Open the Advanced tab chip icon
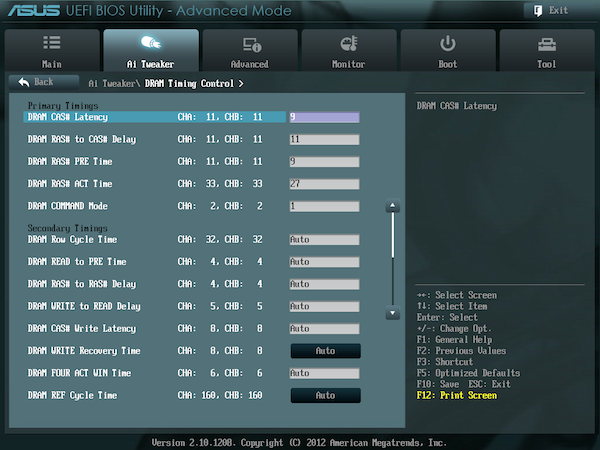This screenshot has width=600, height=450. tap(252, 44)
